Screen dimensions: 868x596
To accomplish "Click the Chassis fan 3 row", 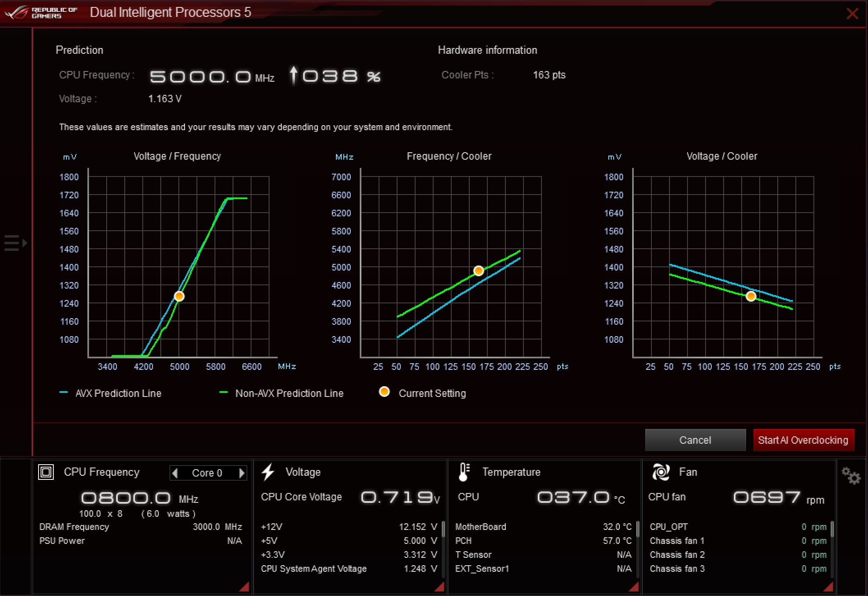I will click(738, 569).
